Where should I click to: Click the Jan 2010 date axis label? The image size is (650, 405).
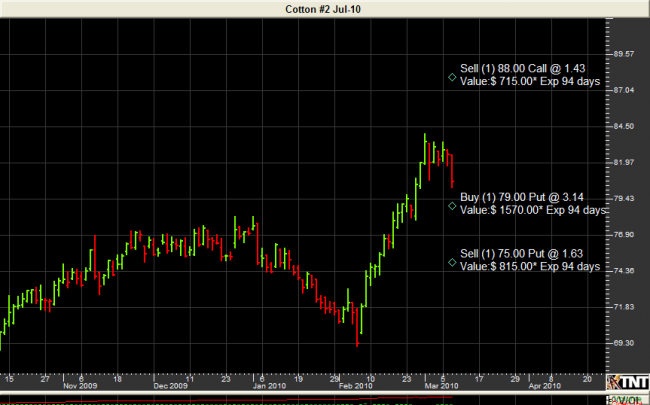click(269, 386)
